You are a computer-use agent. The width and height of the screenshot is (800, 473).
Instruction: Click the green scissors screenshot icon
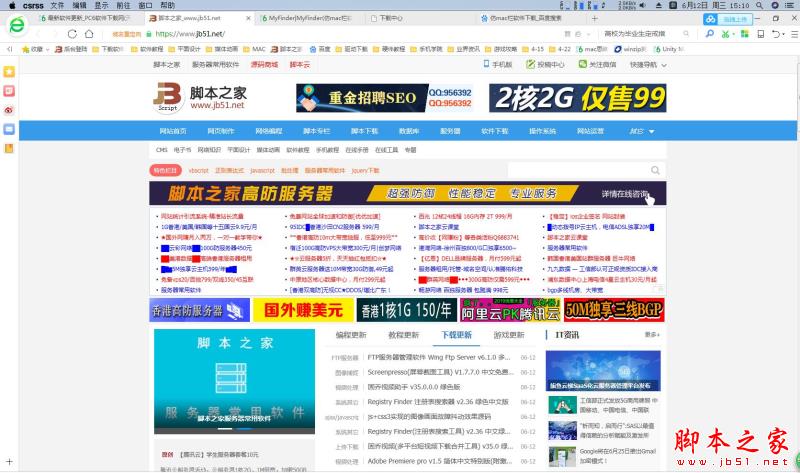click(726, 34)
